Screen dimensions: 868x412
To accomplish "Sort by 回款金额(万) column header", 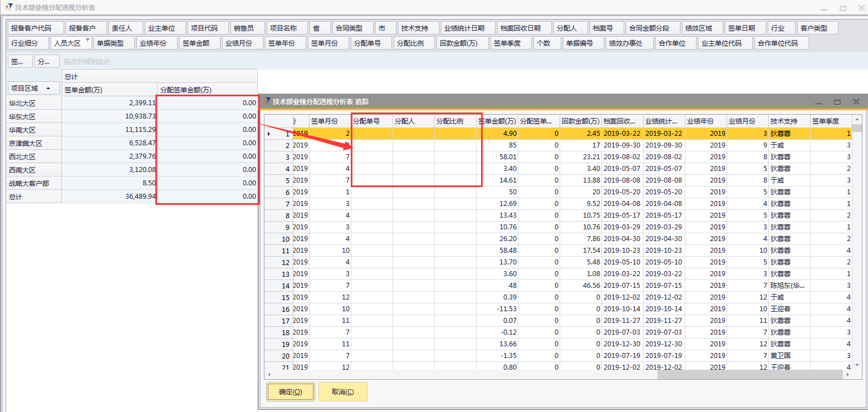I will 580,121.
